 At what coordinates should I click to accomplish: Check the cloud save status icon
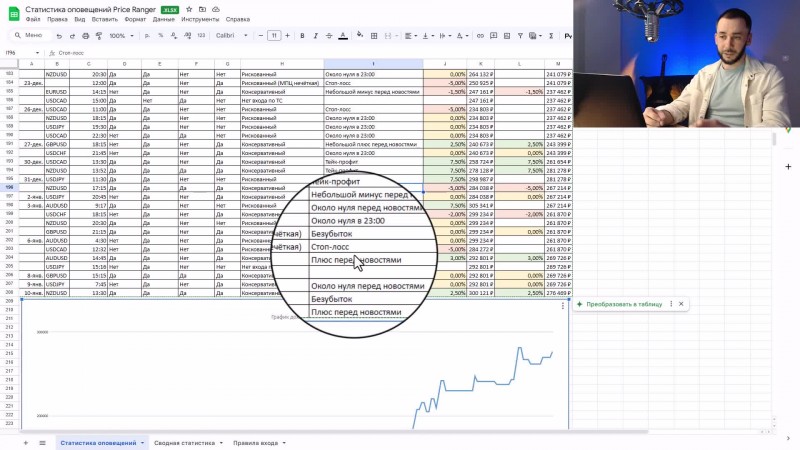216,9
